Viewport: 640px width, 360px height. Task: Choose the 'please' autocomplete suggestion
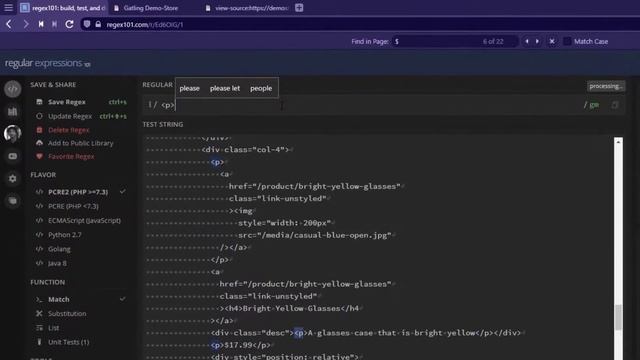pyautogui.click(x=189, y=88)
